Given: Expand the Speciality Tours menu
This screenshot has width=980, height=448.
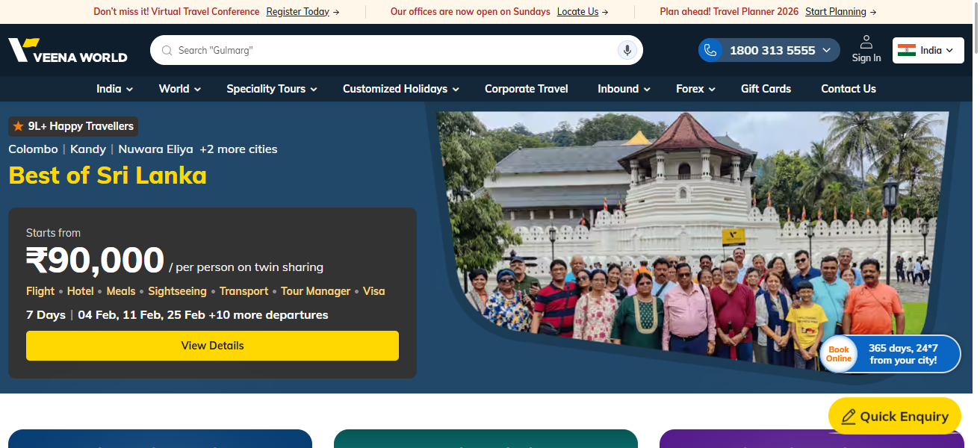Looking at the screenshot, I should [272, 89].
